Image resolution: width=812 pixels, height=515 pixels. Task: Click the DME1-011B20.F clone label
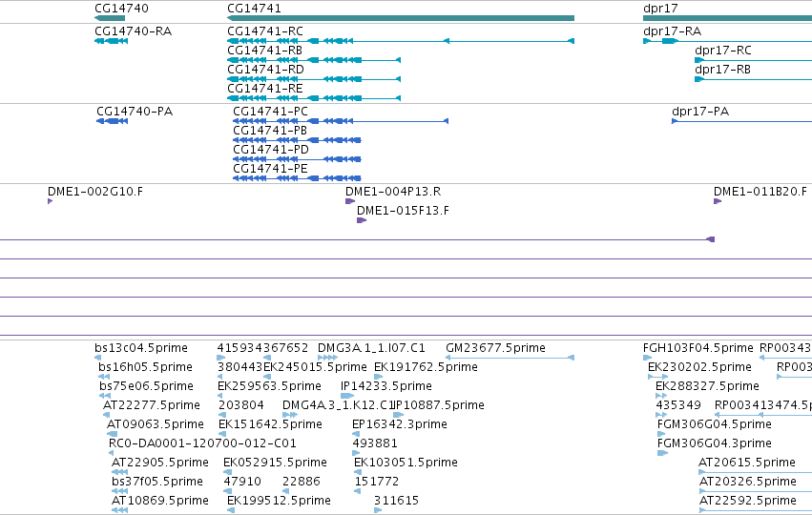(760, 192)
